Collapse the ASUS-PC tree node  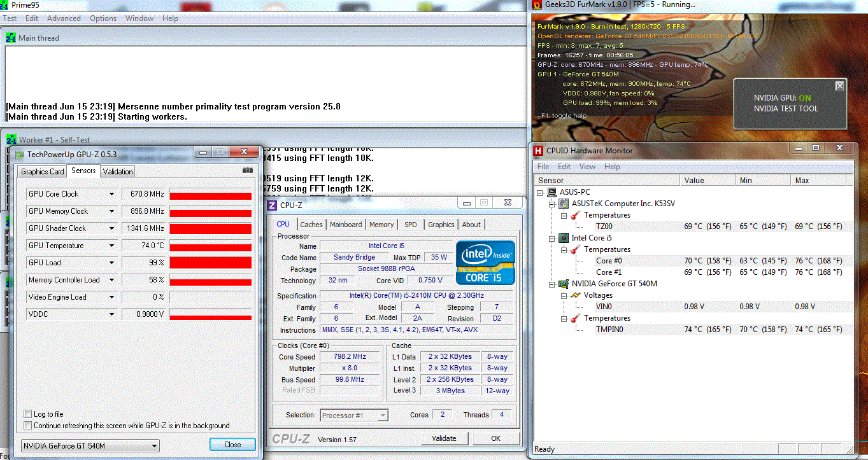(x=541, y=192)
